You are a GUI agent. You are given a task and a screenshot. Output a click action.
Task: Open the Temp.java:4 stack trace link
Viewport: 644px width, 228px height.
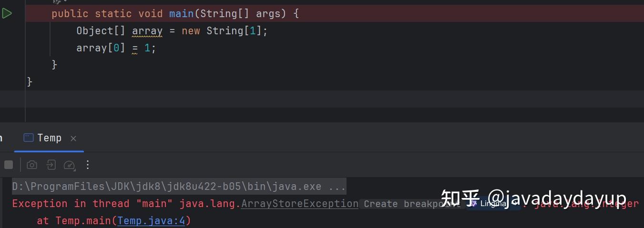[151, 221]
